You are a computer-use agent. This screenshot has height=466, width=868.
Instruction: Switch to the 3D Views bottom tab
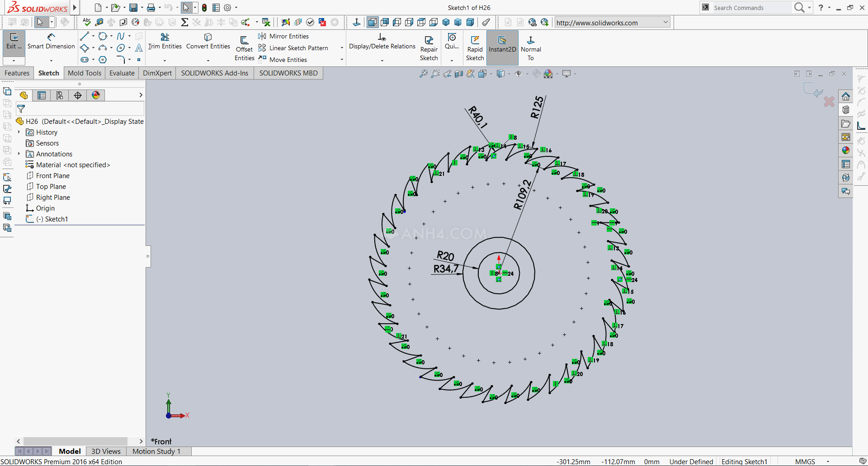pyautogui.click(x=106, y=451)
